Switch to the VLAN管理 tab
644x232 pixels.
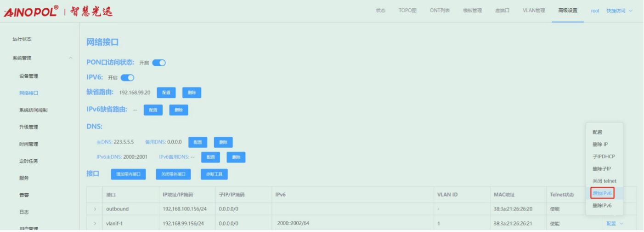(533, 11)
